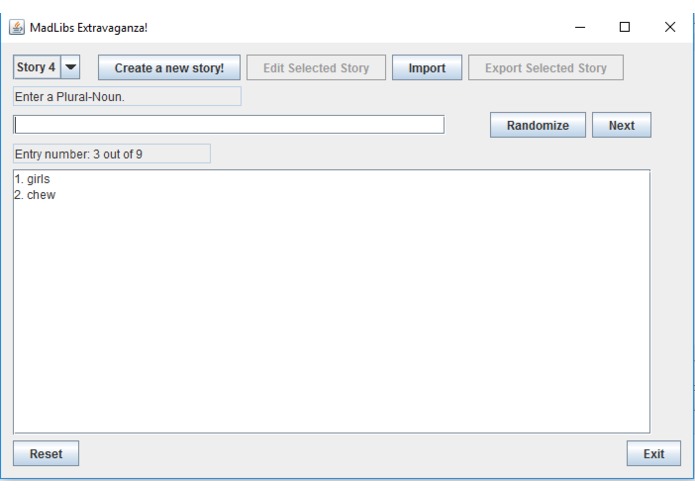
Task: Click the Create a new story! button
Action: click(169, 68)
